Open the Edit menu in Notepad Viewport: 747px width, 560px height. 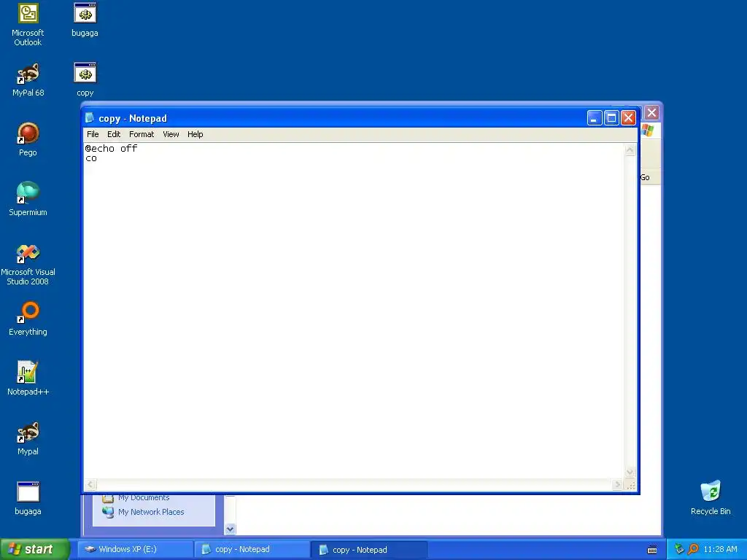(x=113, y=134)
